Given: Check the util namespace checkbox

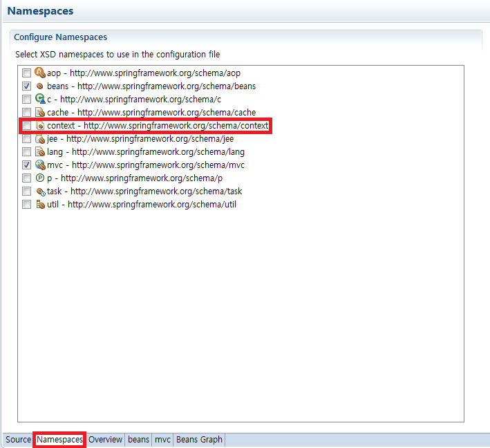Looking at the screenshot, I should (26, 204).
